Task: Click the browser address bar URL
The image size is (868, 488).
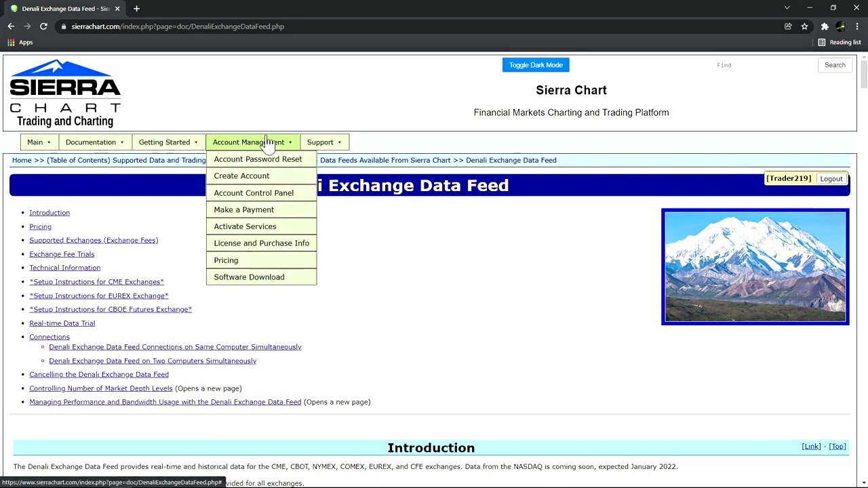Action: 178,26
